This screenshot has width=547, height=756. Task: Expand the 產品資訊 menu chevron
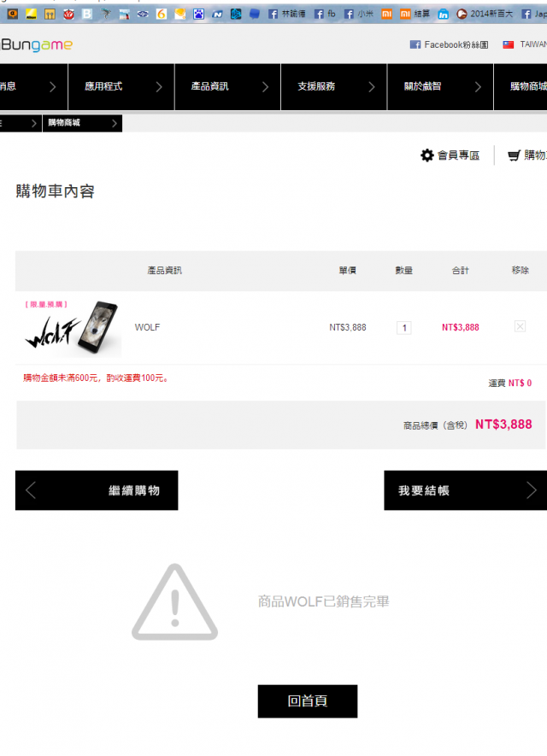pyautogui.click(x=265, y=87)
